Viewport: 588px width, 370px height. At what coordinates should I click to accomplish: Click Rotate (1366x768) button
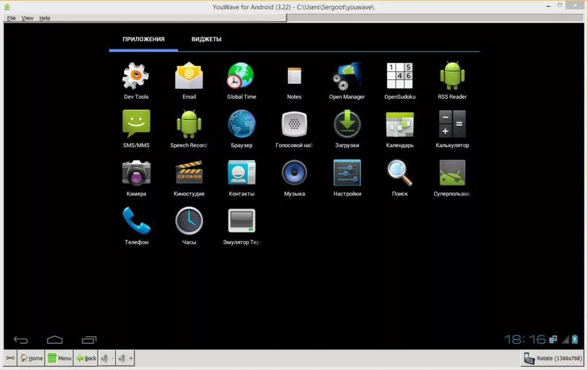553,359
